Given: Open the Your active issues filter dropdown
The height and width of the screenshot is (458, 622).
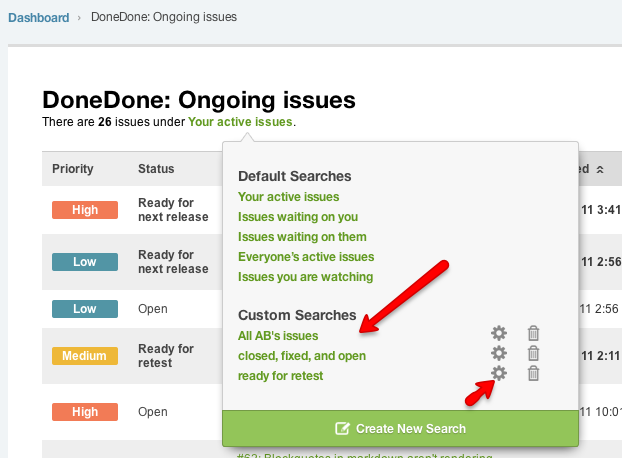Looking at the screenshot, I should point(240,122).
